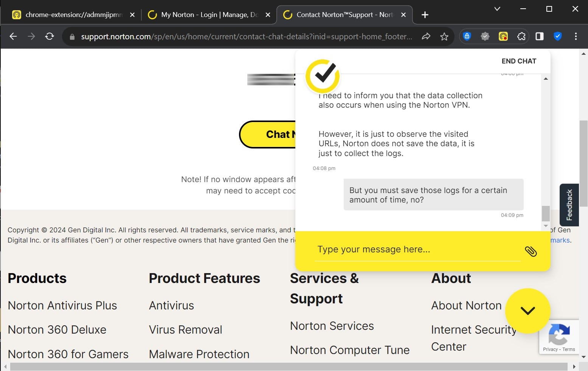Click the reCAPTCHA badge logo

click(x=559, y=334)
